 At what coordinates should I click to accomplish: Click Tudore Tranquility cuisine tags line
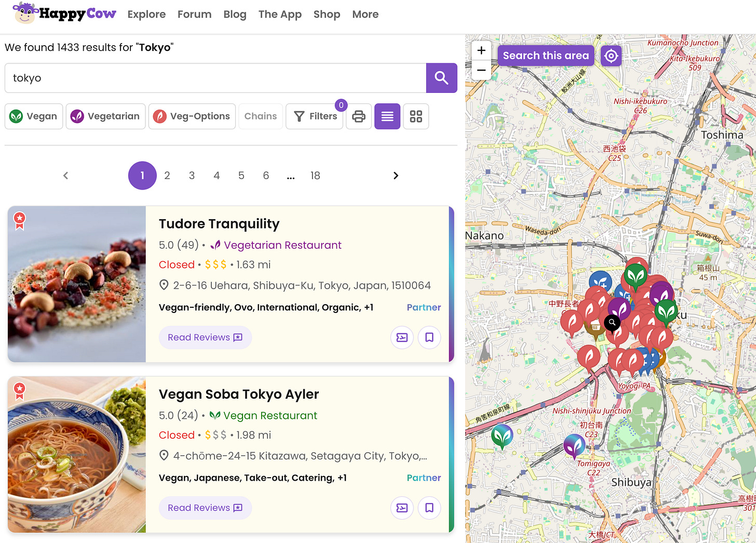[x=266, y=307]
